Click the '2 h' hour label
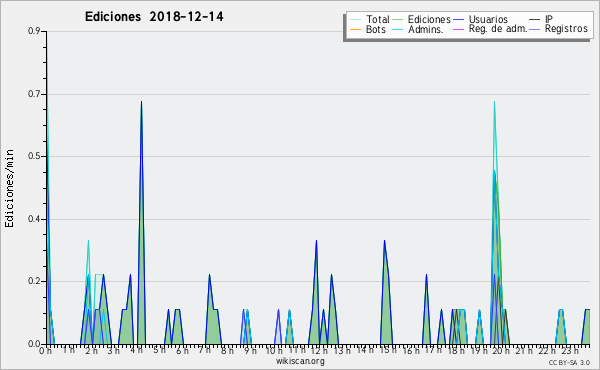Image resolution: width=600 pixels, height=370 pixels. [x=91, y=351]
